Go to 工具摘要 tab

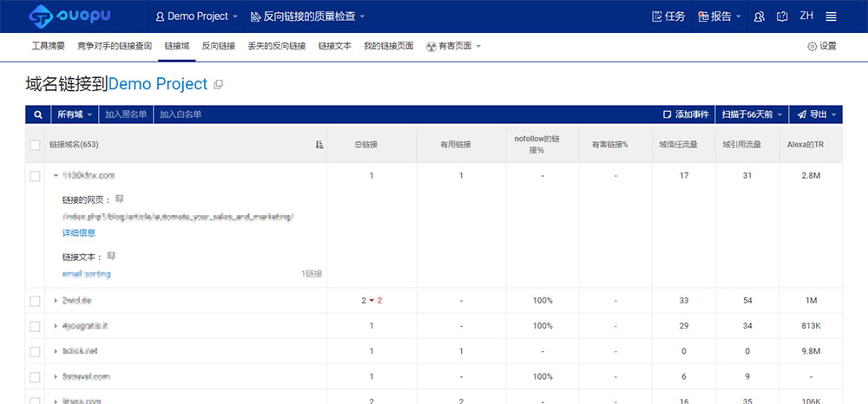(49, 47)
